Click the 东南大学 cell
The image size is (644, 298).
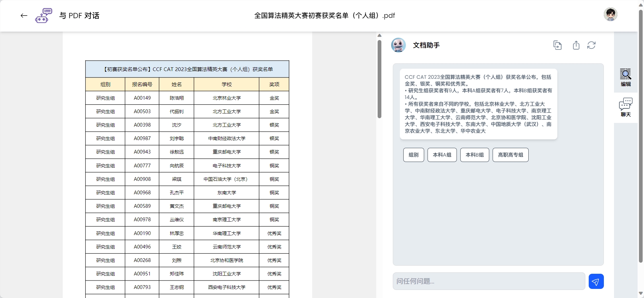227,193
